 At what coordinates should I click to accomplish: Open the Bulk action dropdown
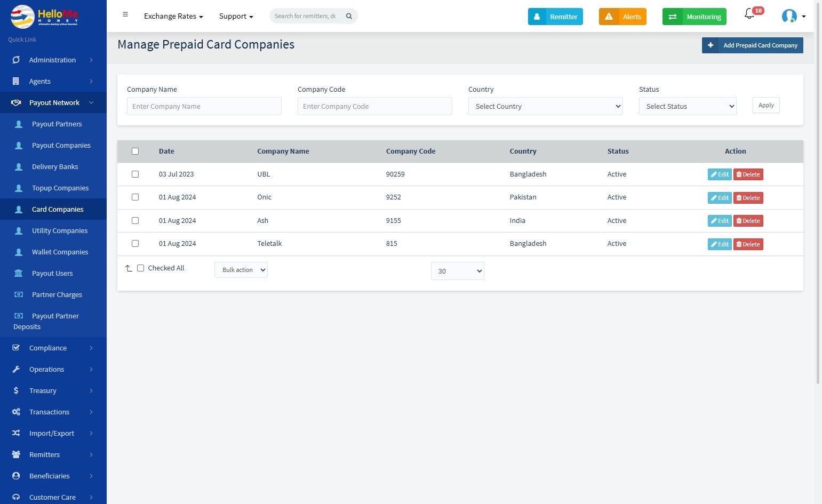tap(241, 270)
